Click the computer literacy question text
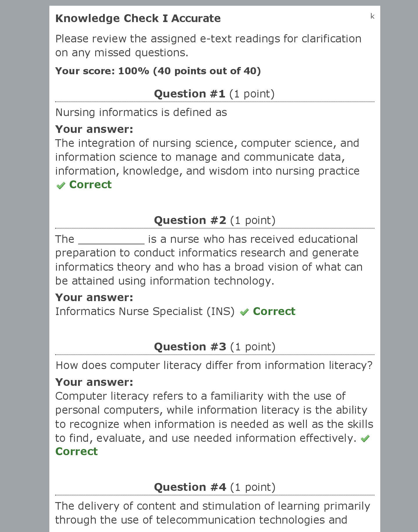This screenshot has width=418, height=532. pos(214,365)
